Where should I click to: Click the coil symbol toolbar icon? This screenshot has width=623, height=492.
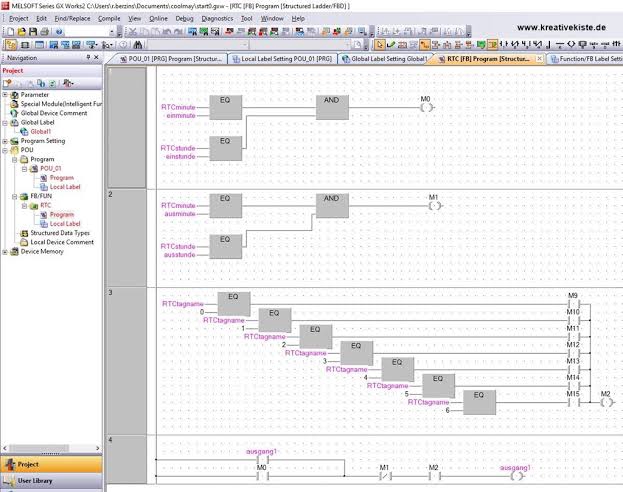point(571,45)
